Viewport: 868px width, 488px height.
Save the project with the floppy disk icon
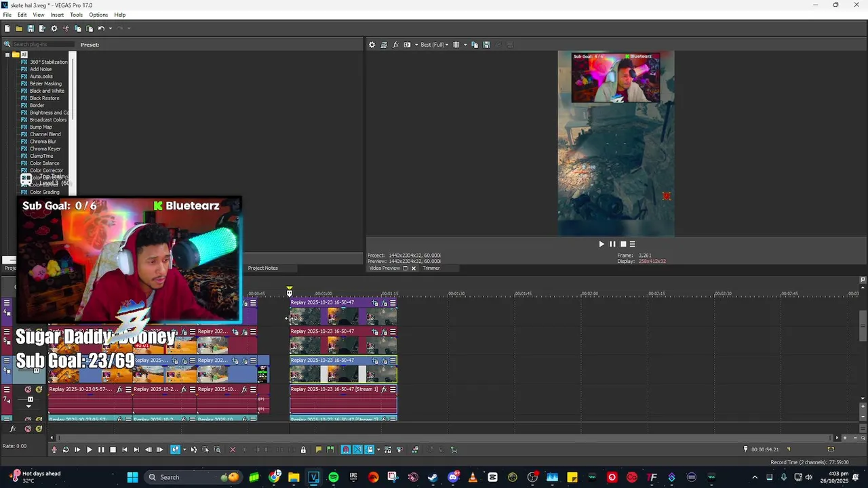pyautogui.click(x=31, y=28)
